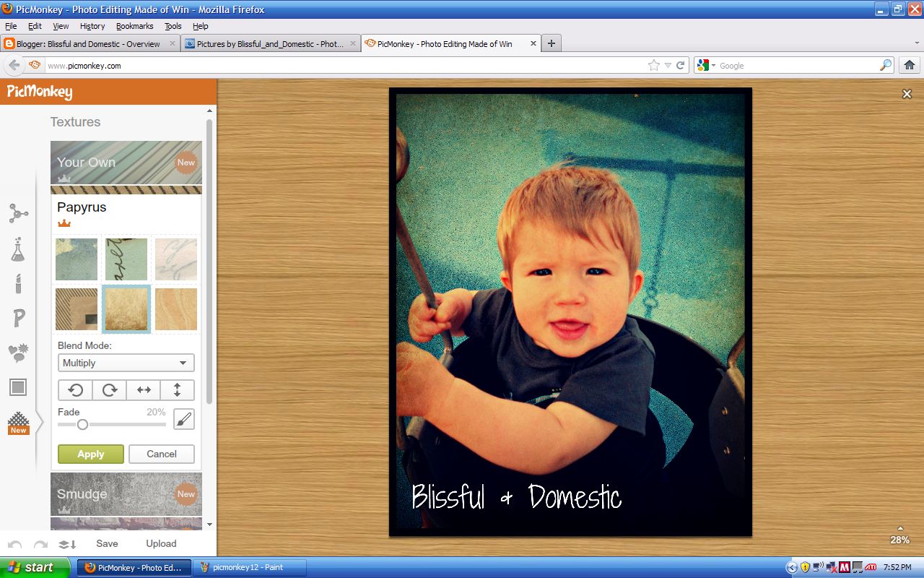Select the highlighted golden Papyrus thumbnail
The height and width of the screenshot is (578, 924).
(x=126, y=309)
